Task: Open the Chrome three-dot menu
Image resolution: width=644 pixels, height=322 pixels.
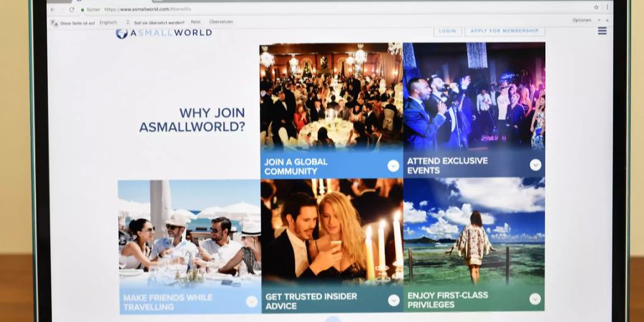Action: (607, 7)
